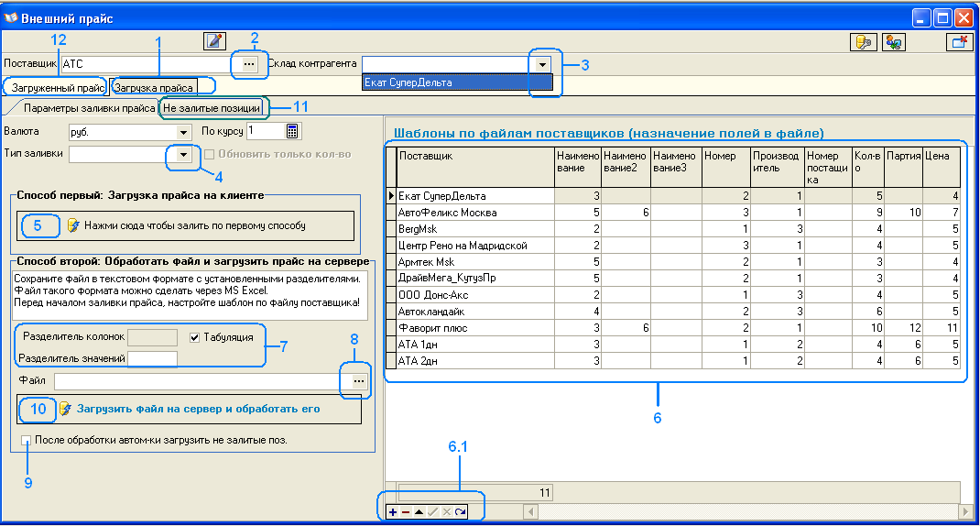The height and width of the screenshot is (526, 980).
Task: Cancel edit with the grey X icon
Action: click(x=446, y=511)
